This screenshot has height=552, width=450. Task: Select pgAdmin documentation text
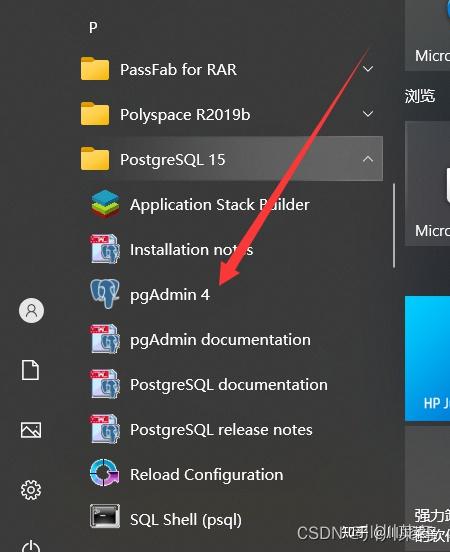[220, 340]
